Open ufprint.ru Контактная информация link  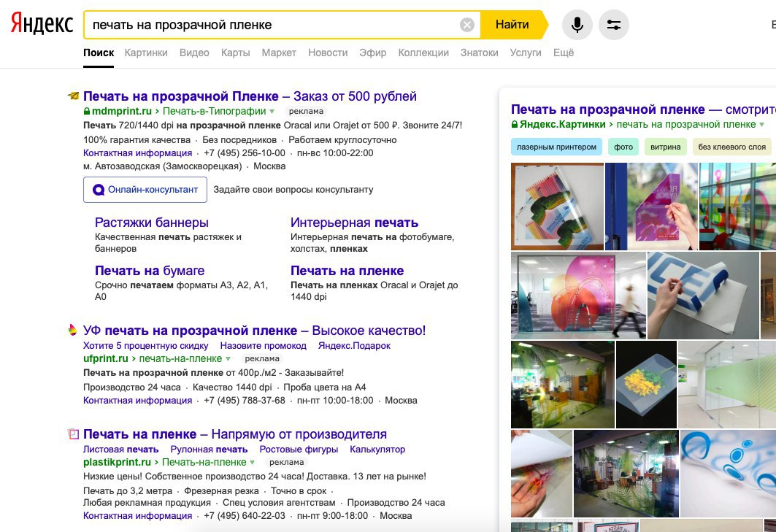137,401
